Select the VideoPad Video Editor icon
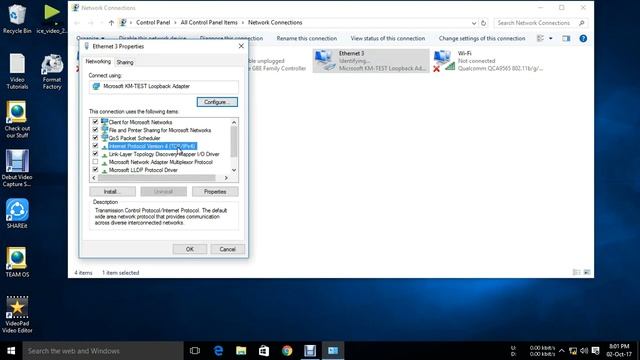Viewport: 640px width, 360px height. click(x=17, y=314)
